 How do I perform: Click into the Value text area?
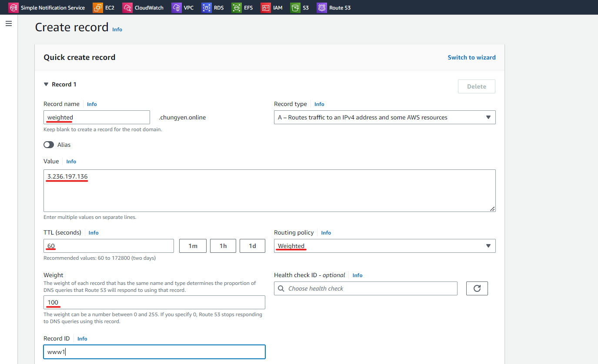click(270, 191)
